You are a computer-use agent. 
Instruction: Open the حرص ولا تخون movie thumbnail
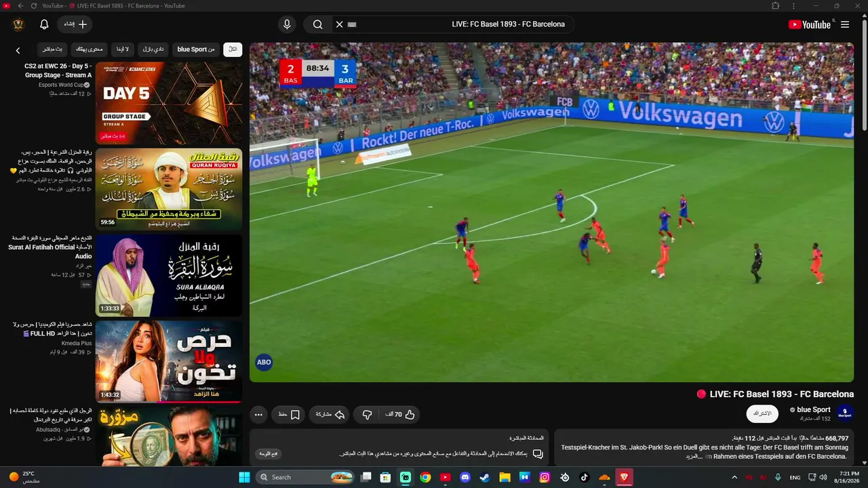tap(169, 361)
